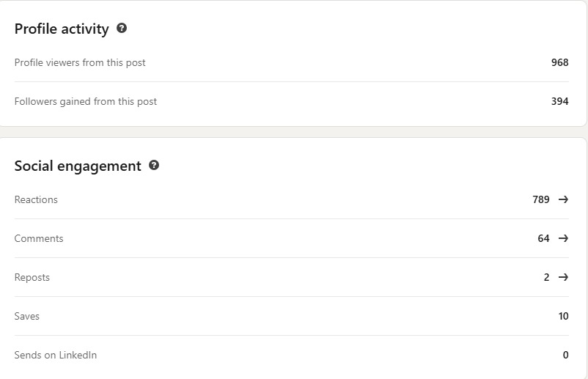Select the Saves row label
This screenshot has width=588, height=379.
pos(27,316)
